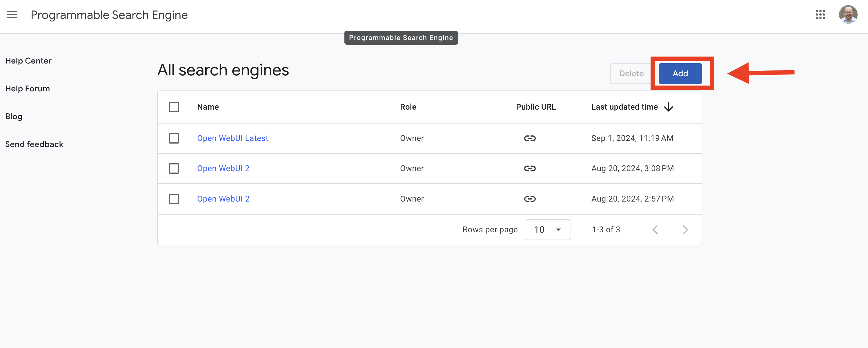This screenshot has width=868, height=348.
Task: Sort by the Name column header
Action: (208, 107)
